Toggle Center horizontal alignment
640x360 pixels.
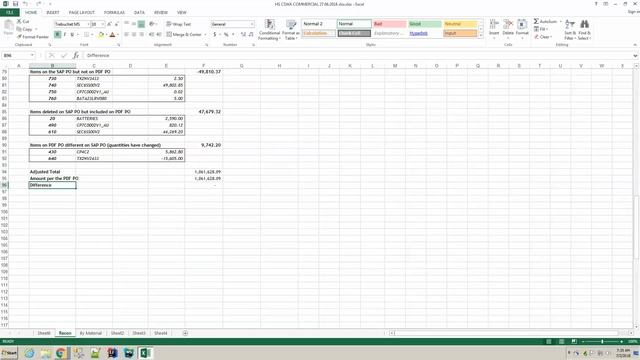[134, 35]
